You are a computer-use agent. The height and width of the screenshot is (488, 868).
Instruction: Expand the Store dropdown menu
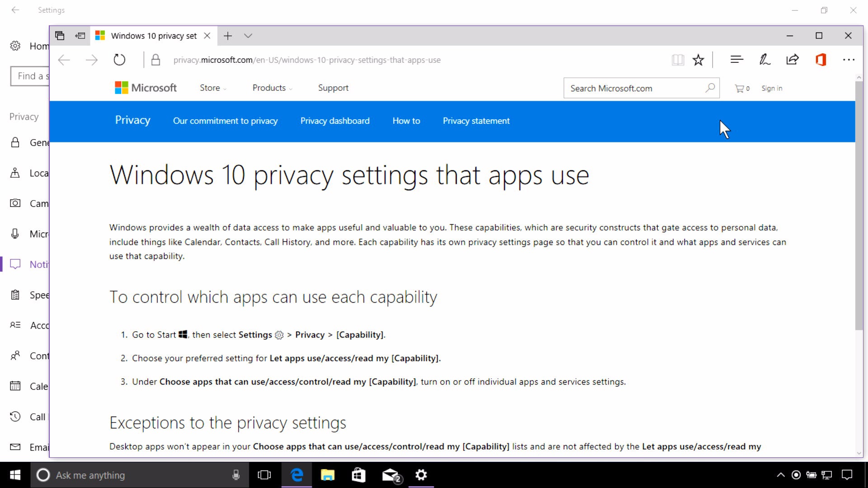pyautogui.click(x=213, y=88)
